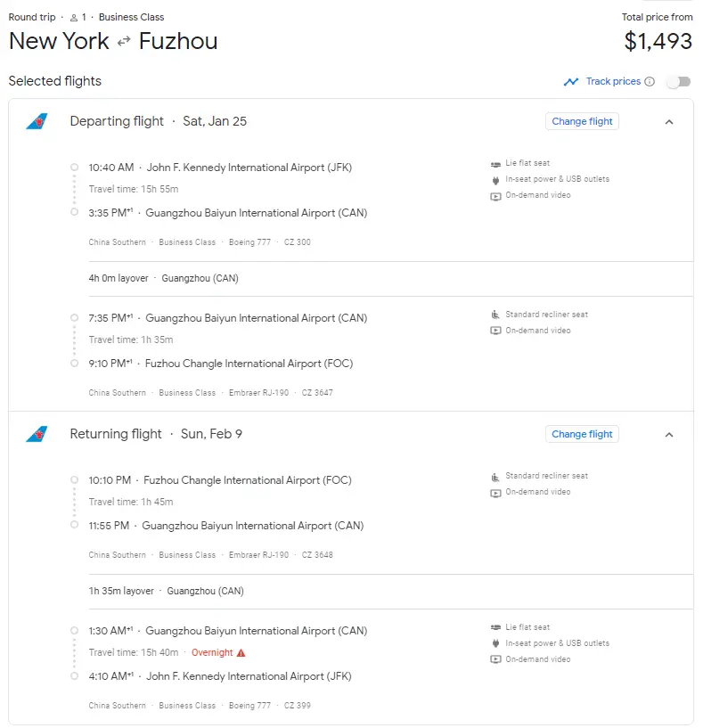
Task: Click the CZ 300 in-seat power outlet icon
Action: coord(496,180)
